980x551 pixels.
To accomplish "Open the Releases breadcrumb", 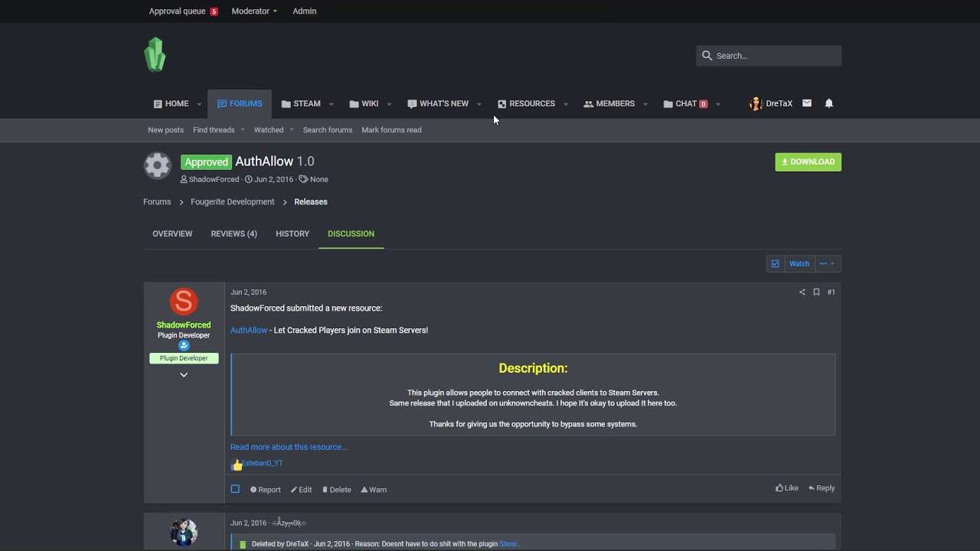I will pos(311,202).
